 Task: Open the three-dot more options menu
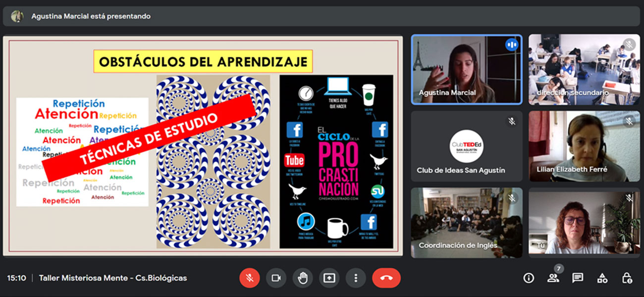[x=356, y=278]
